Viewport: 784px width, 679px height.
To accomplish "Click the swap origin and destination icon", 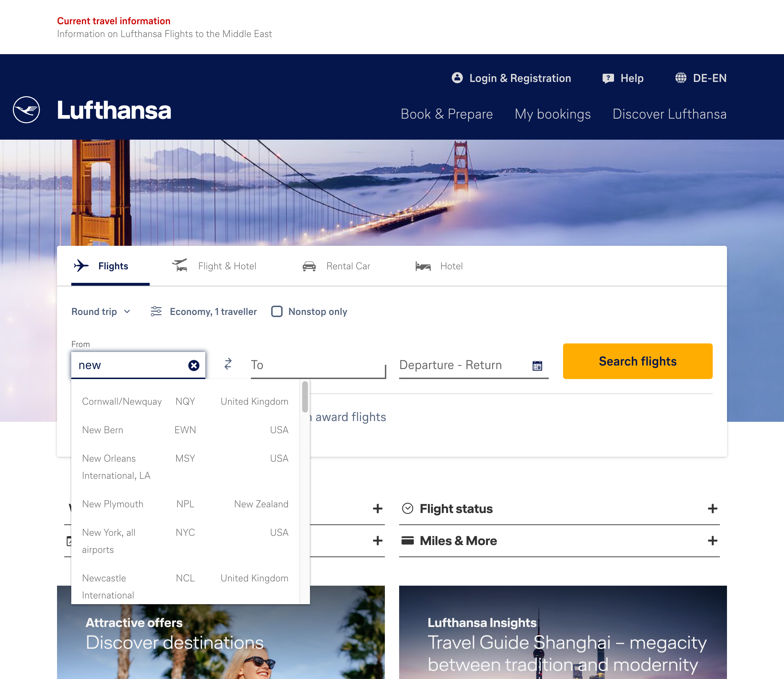I will (x=227, y=364).
